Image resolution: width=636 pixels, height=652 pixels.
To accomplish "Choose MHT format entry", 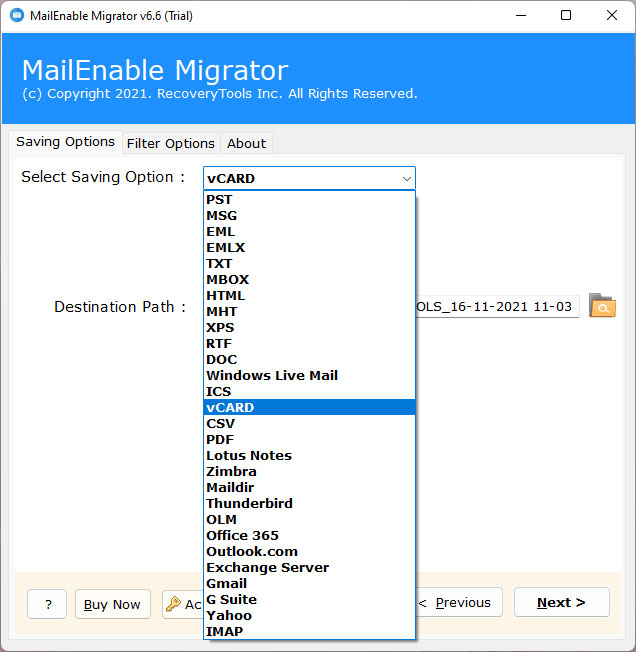I will click(309, 311).
